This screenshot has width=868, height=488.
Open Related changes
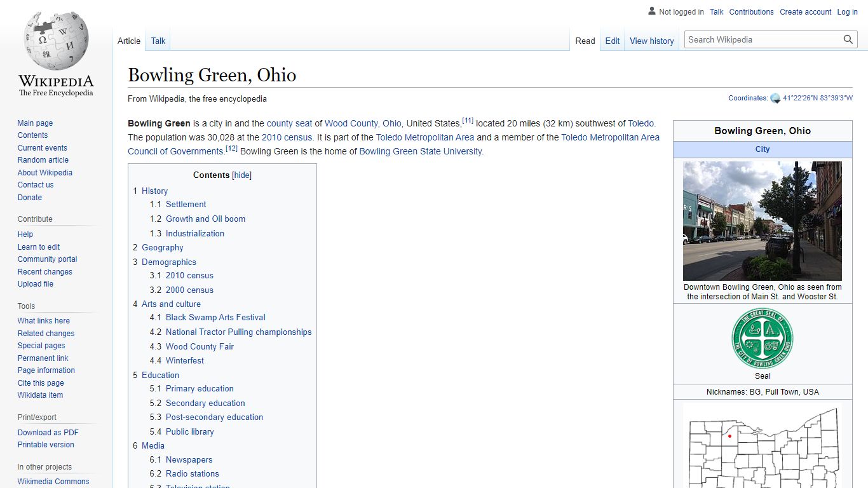coord(46,334)
